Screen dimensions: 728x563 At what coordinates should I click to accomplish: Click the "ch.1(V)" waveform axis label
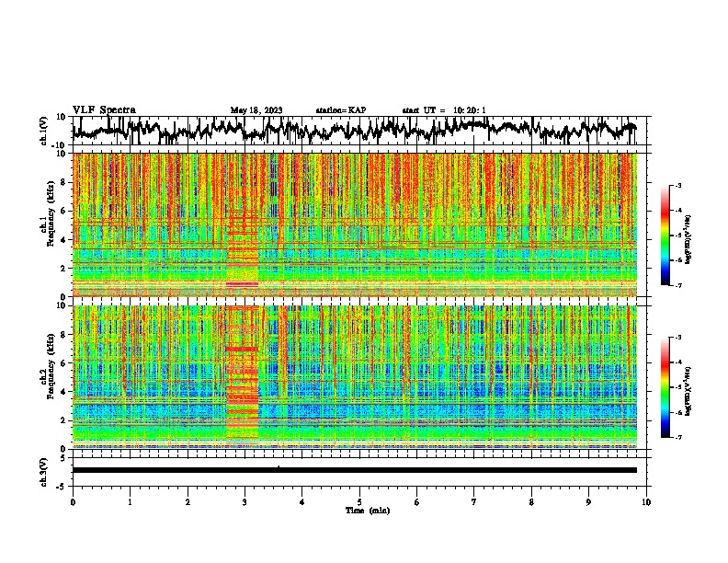click(x=44, y=131)
